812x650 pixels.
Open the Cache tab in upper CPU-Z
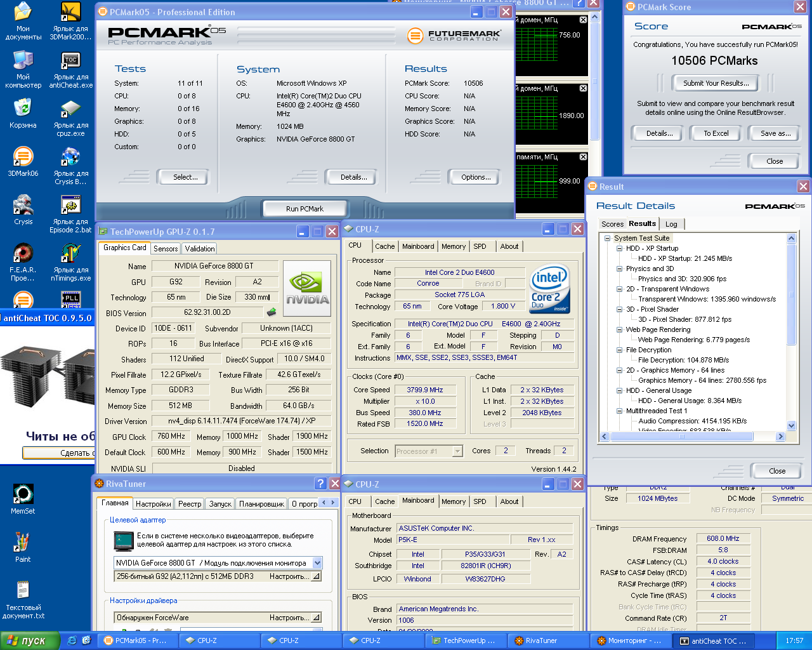click(x=384, y=246)
